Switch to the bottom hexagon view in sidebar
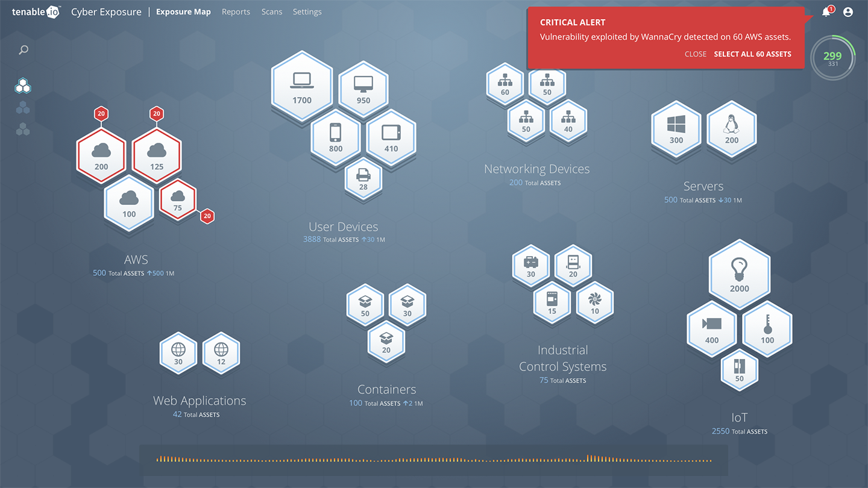 tap(23, 129)
